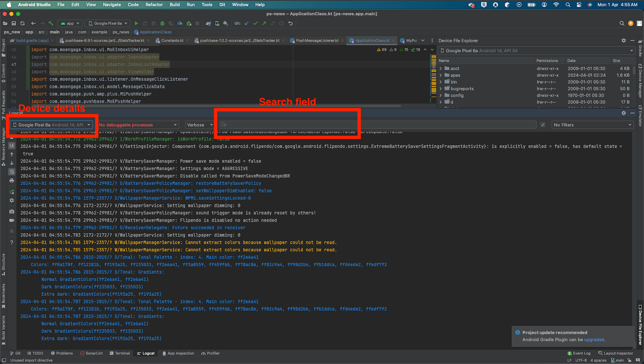Open the Google Pixel 6a device dropdown in toolbar
The width and height of the screenshot is (644, 364).
pyautogui.click(x=108, y=23)
